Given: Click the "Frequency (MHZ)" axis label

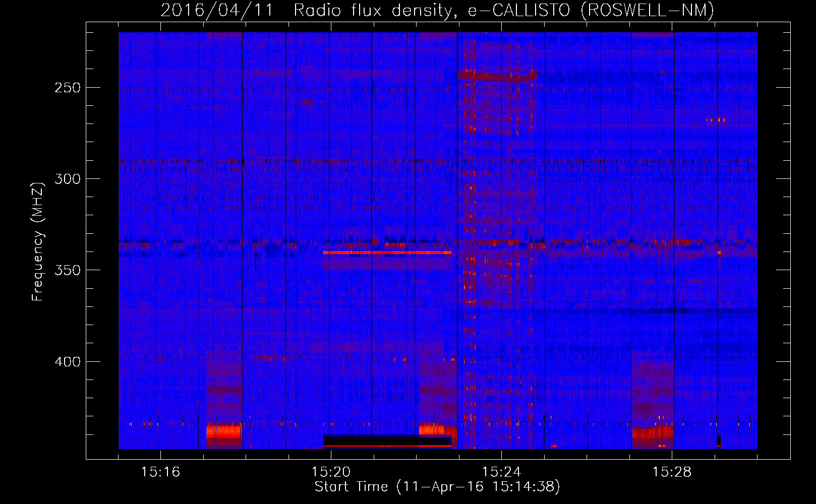Looking at the screenshot, I should [x=38, y=241].
